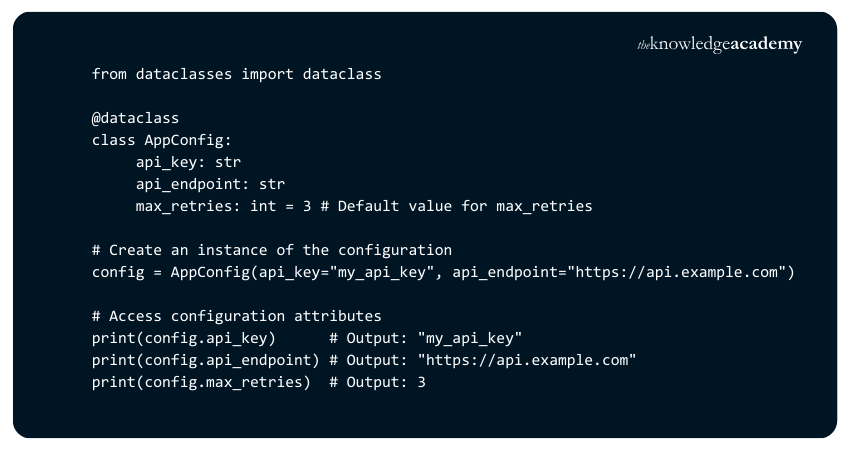Click the Output: "https://api.example.com" comment
Screen dimensions: 850x450
point(483,360)
